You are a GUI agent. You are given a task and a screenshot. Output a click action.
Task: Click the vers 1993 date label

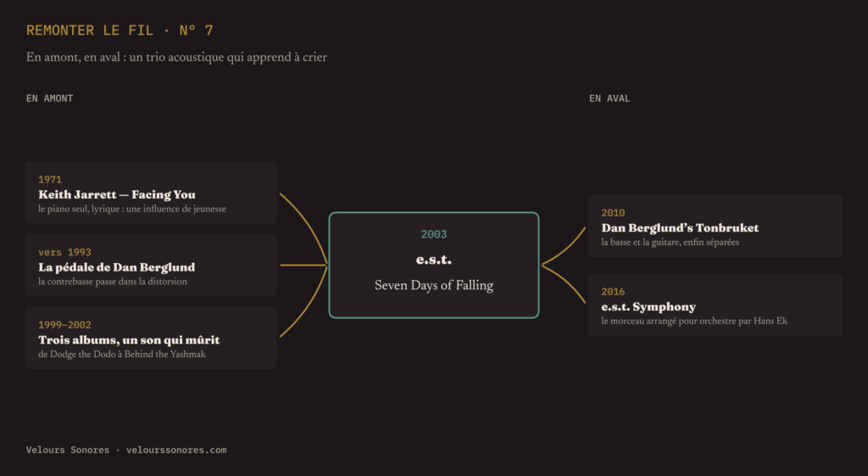(64, 252)
